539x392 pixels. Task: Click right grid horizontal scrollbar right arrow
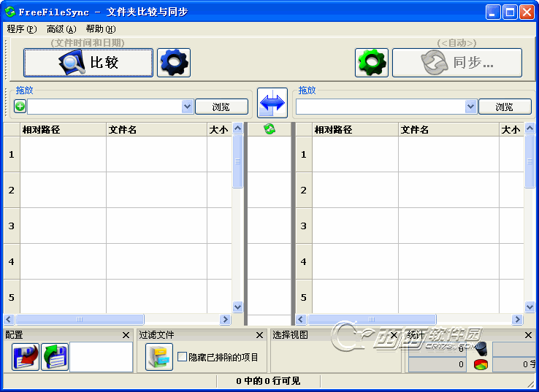(x=517, y=320)
